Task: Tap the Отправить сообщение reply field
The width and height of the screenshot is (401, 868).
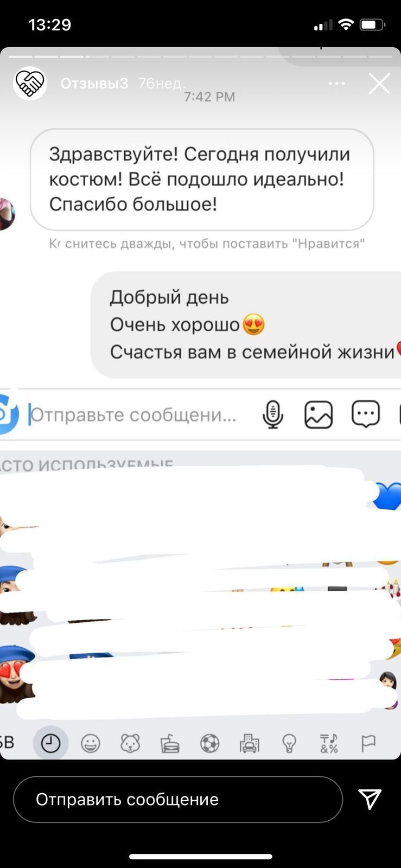Action: pos(178,799)
